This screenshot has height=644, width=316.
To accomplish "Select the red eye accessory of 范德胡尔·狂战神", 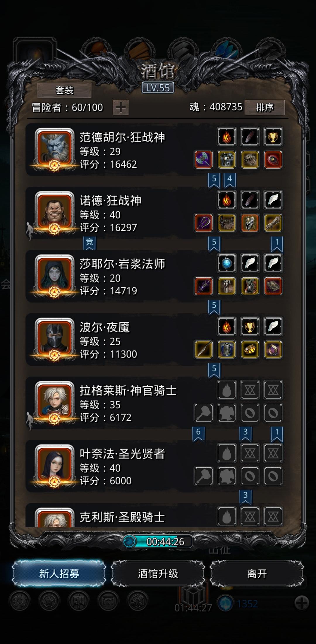I will (273, 159).
